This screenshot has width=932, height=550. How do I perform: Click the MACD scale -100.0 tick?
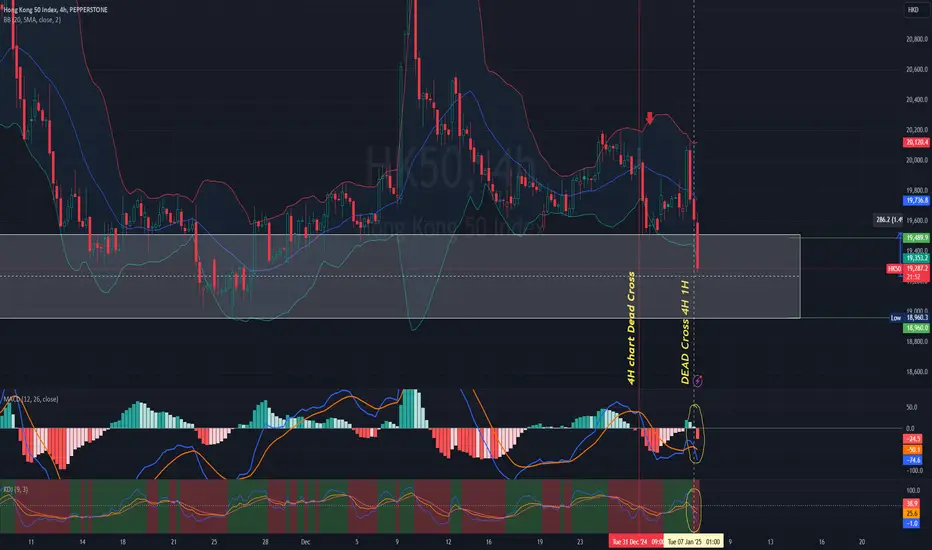[x=913, y=471]
